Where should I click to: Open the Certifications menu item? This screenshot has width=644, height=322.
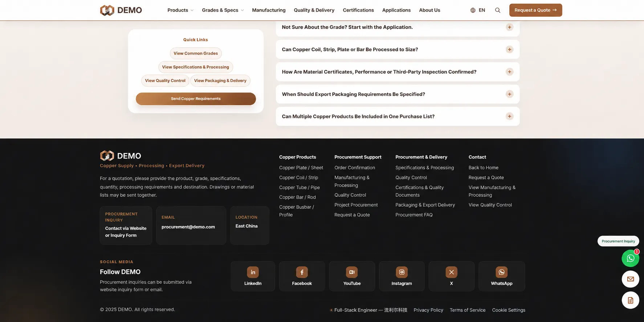(x=358, y=10)
